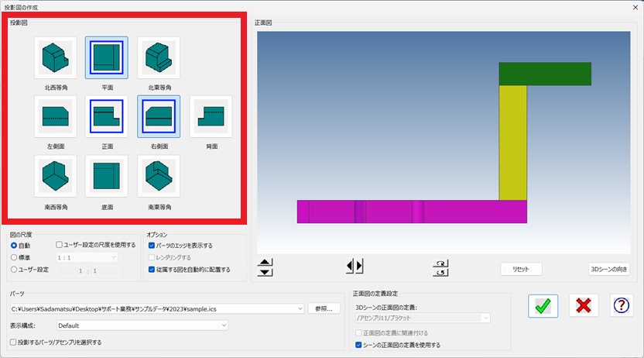Click the リセット button
This screenshot has width=644, height=358.
521,269
